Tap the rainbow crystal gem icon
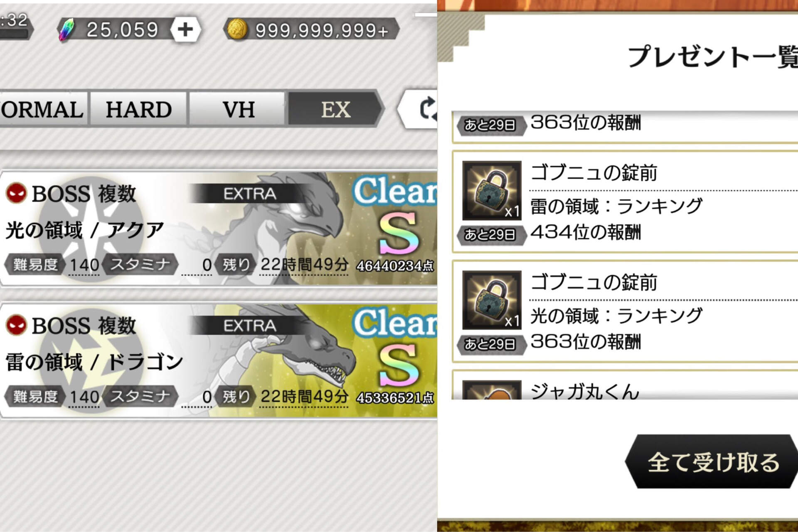Screen dimensions: 798x532 coord(66,29)
